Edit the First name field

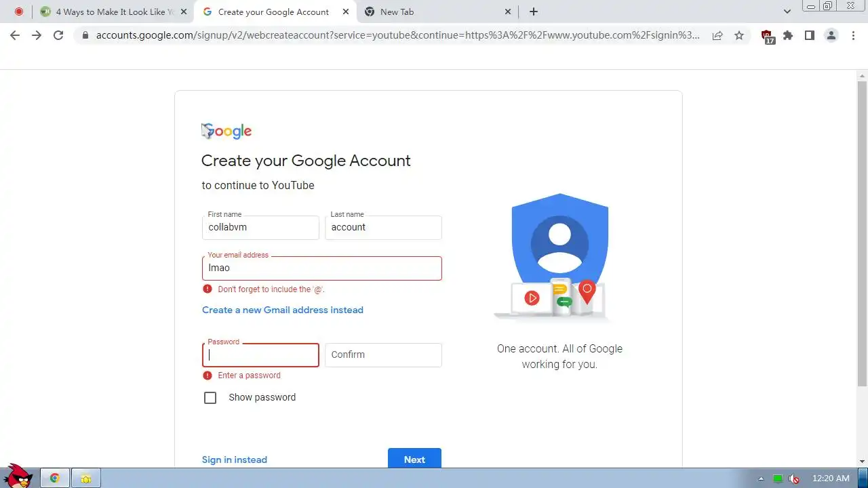[260, 228]
